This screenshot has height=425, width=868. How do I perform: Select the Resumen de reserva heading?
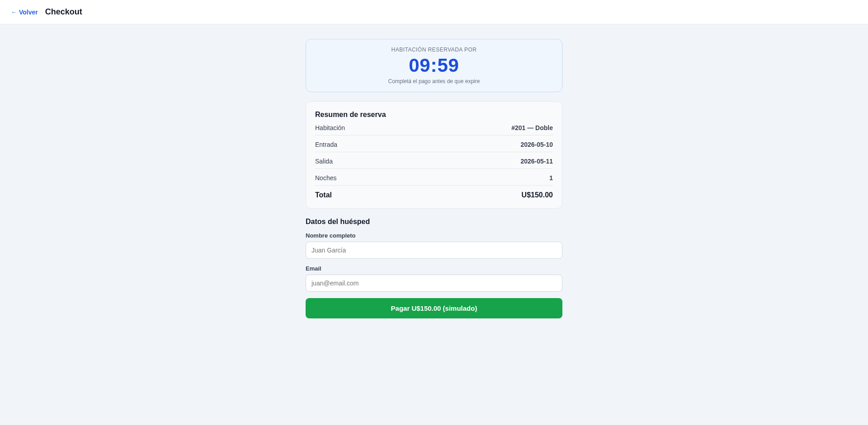point(350,115)
